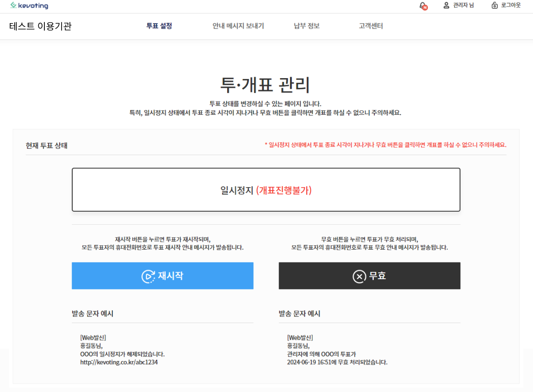This screenshot has height=392, width=533.
Task: Go to 안내 메시지 보내기 menu
Action: coord(238,26)
